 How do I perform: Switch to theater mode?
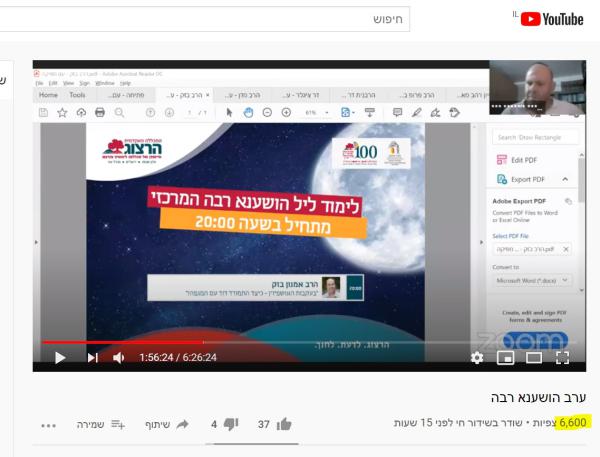[x=533, y=357]
